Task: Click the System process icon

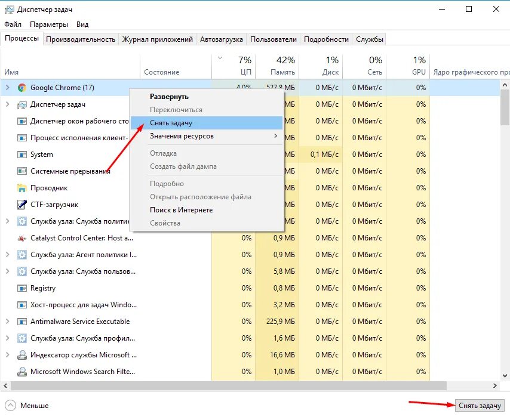Action: click(x=21, y=155)
